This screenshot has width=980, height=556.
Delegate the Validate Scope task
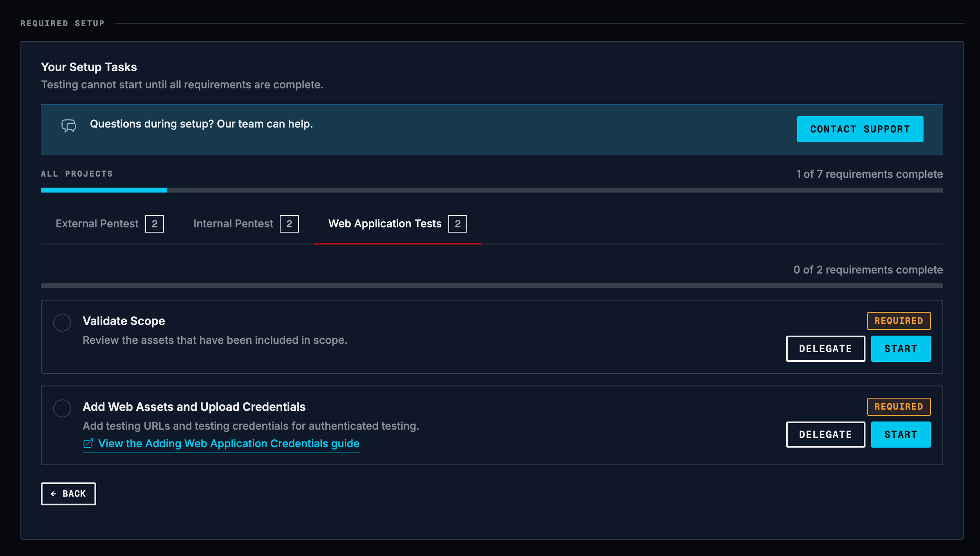(825, 349)
